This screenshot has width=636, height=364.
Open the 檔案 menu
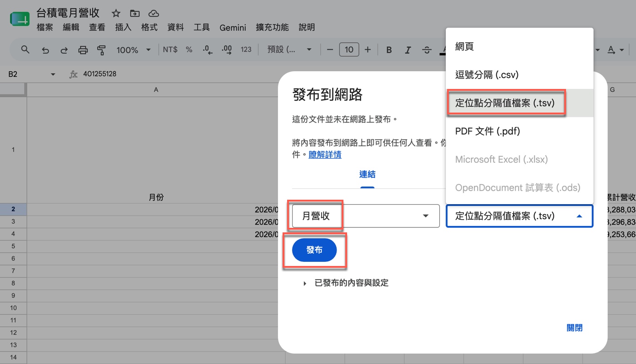(x=45, y=27)
